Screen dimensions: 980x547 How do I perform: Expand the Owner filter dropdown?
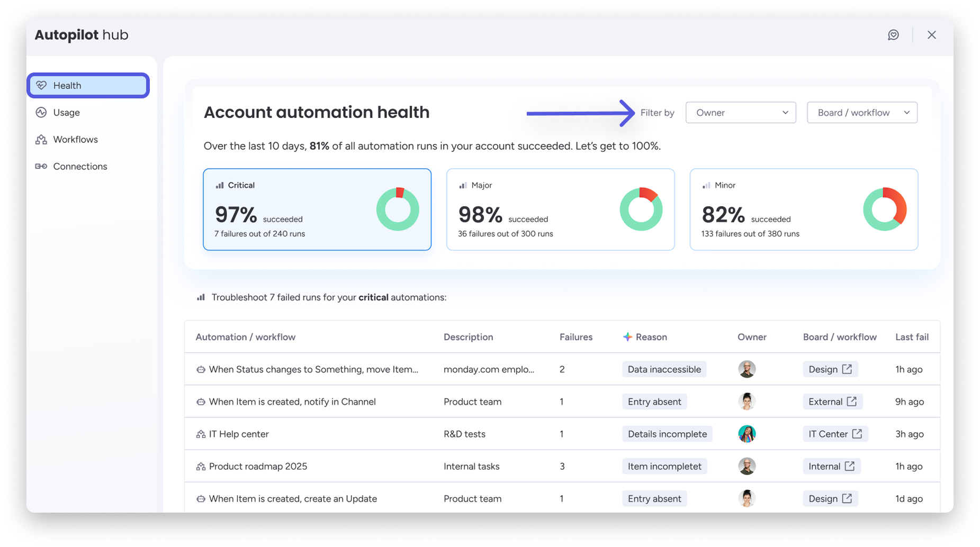[740, 113]
